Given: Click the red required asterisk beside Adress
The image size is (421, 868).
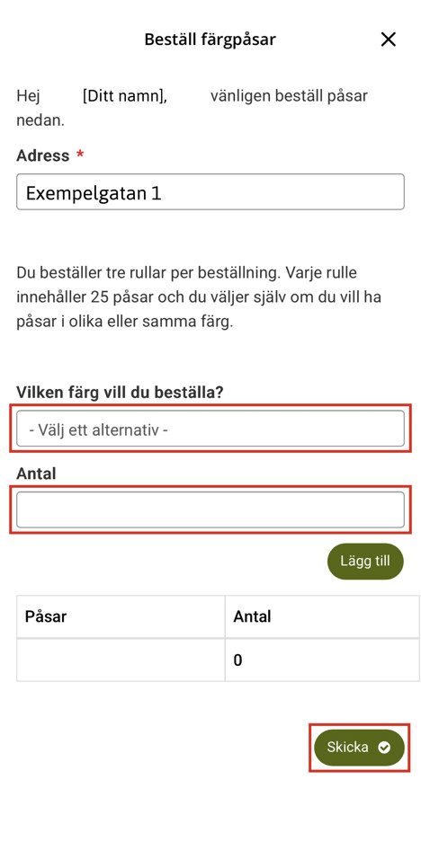Looking at the screenshot, I should point(80,155).
